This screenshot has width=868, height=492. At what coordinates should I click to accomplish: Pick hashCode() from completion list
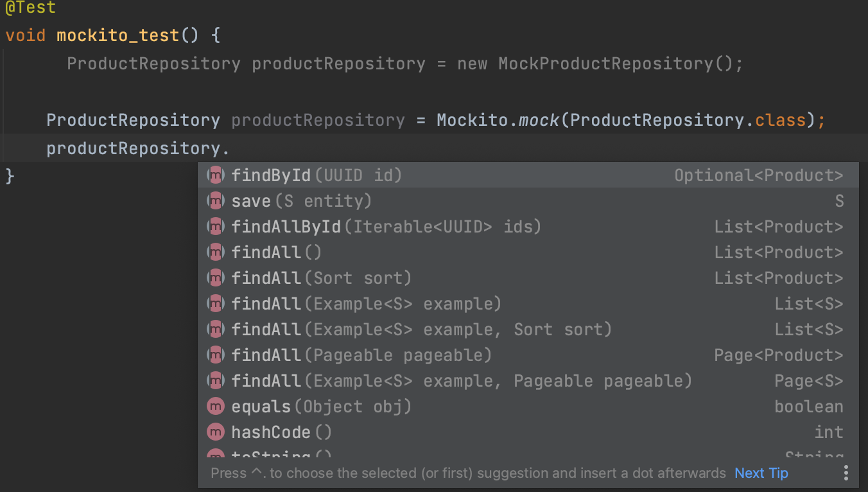click(528, 432)
